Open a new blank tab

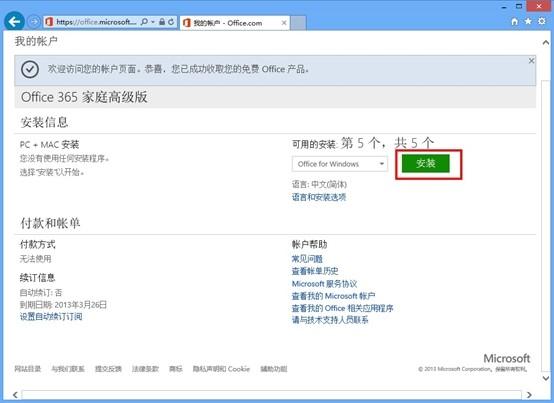coord(299,23)
